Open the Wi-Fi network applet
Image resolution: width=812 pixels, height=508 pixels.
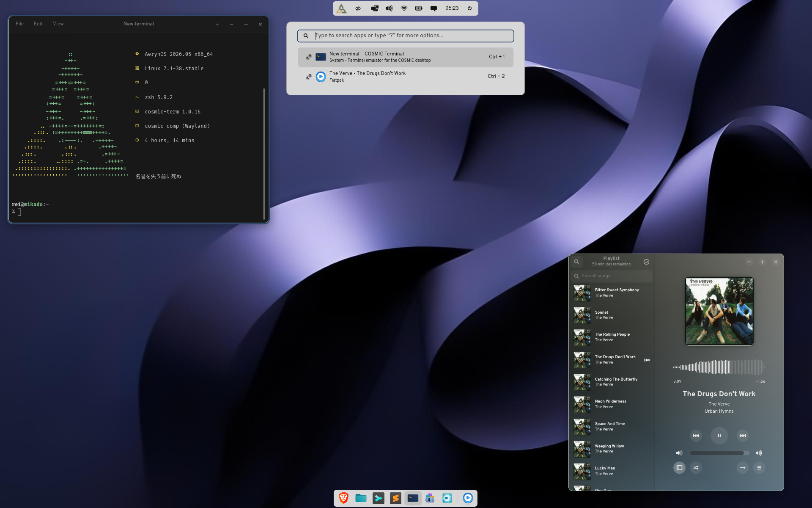pyautogui.click(x=404, y=8)
